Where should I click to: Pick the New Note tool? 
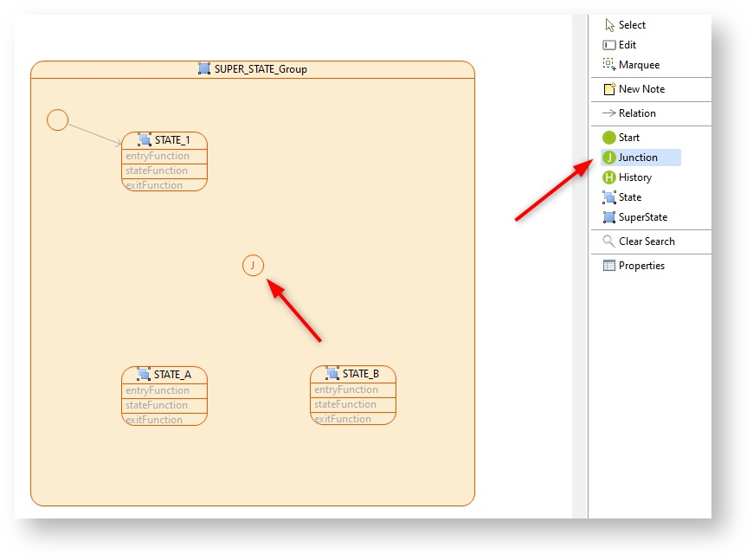coord(640,89)
